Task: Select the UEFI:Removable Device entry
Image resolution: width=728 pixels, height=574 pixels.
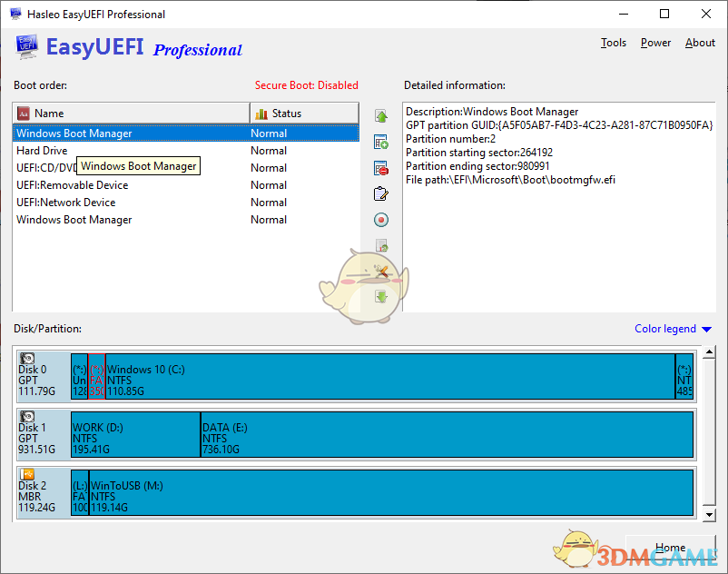Action: tap(136, 184)
